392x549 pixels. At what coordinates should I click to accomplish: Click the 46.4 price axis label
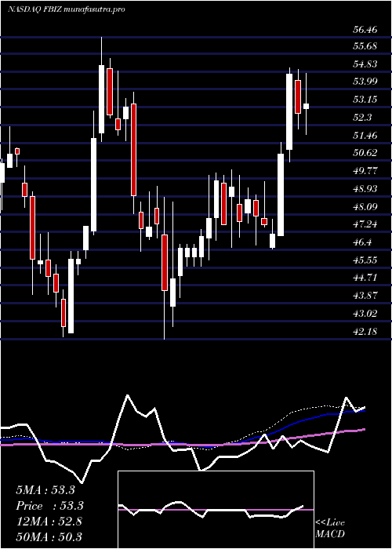coord(362,242)
